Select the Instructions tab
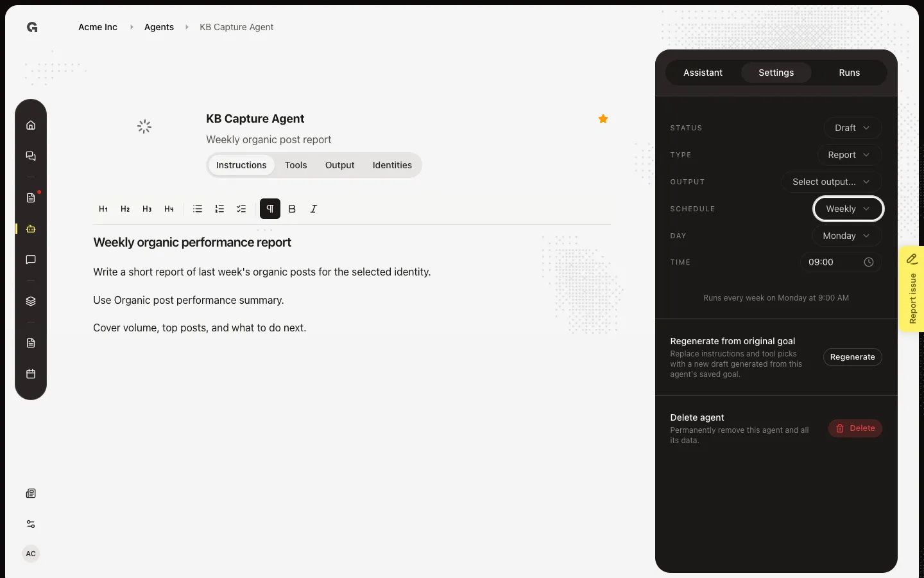924x578 pixels. pyautogui.click(x=241, y=165)
